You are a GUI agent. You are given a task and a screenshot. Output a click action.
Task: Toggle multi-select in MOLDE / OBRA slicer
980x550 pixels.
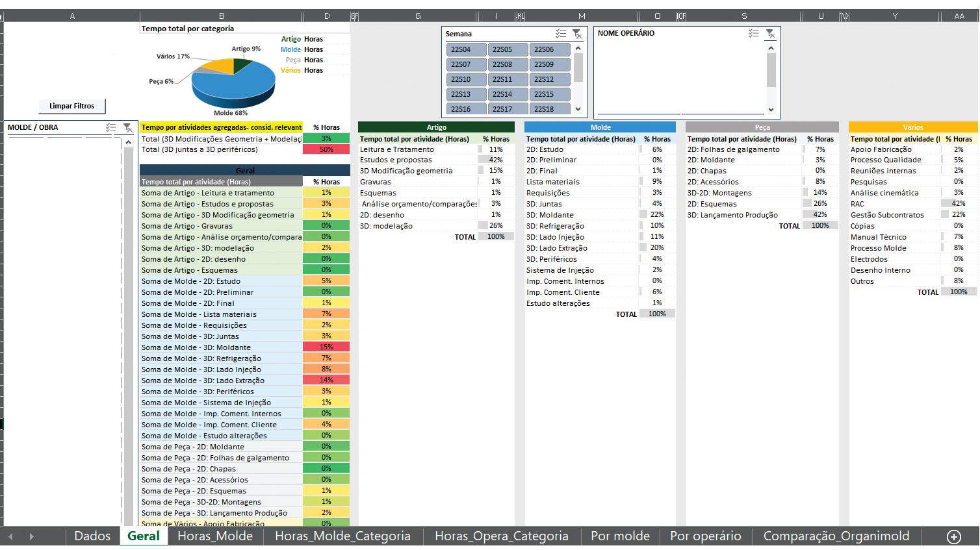click(111, 128)
